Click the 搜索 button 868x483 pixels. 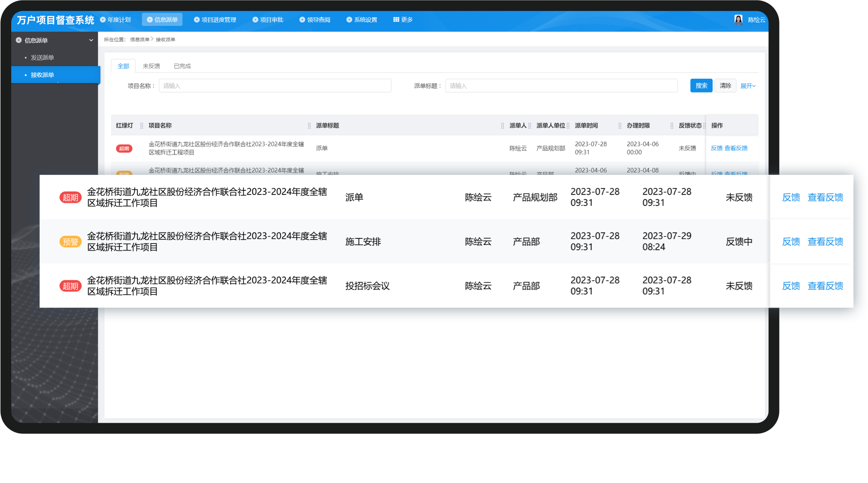pos(701,86)
